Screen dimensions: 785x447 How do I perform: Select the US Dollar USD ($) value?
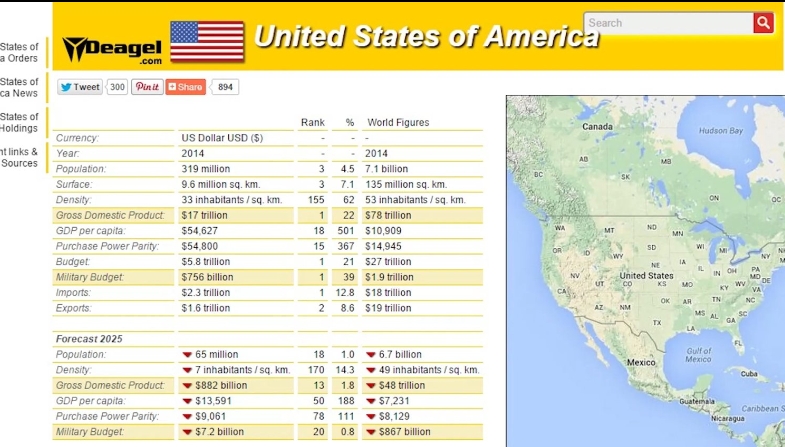(222, 138)
